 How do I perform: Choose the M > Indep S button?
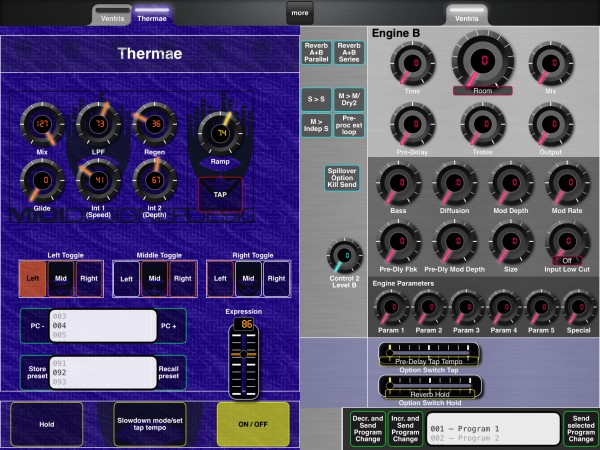[316, 125]
